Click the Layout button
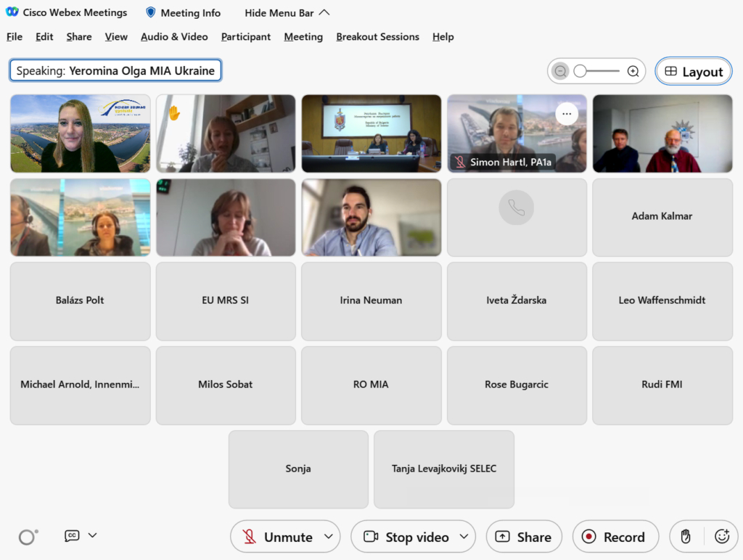 (x=694, y=72)
